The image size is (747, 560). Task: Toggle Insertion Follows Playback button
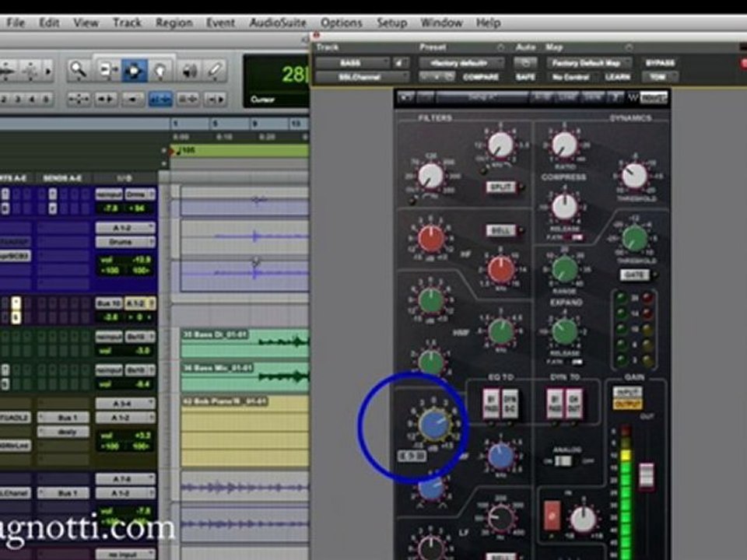point(216,99)
